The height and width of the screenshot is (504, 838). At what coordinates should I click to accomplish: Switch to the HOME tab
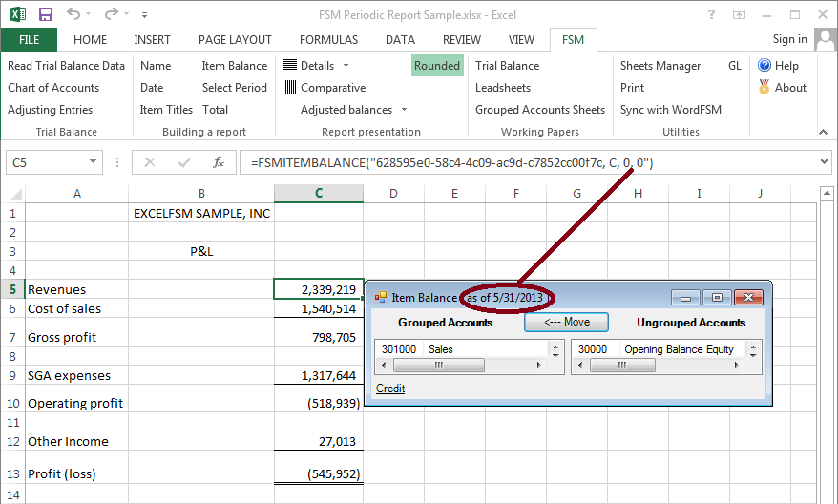(x=91, y=39)
